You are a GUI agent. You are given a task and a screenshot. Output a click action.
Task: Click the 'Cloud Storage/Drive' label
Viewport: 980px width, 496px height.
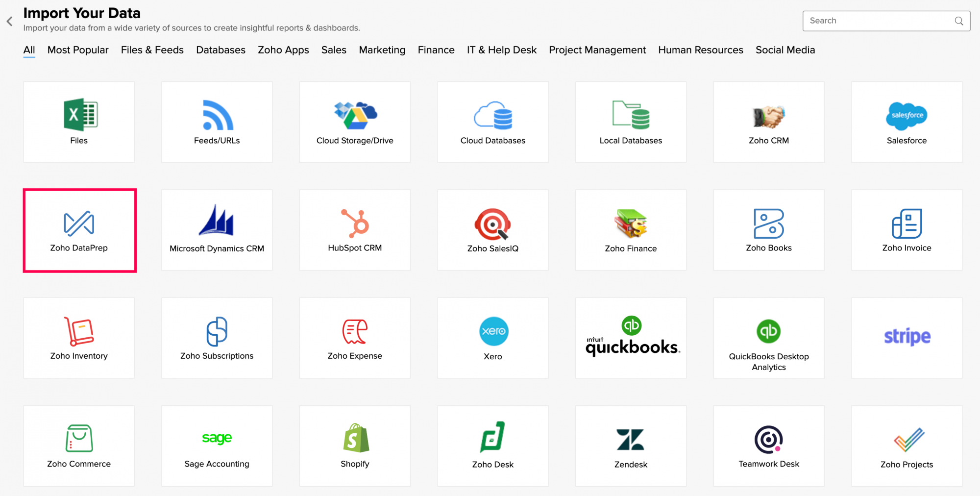(x=355, y=141)
